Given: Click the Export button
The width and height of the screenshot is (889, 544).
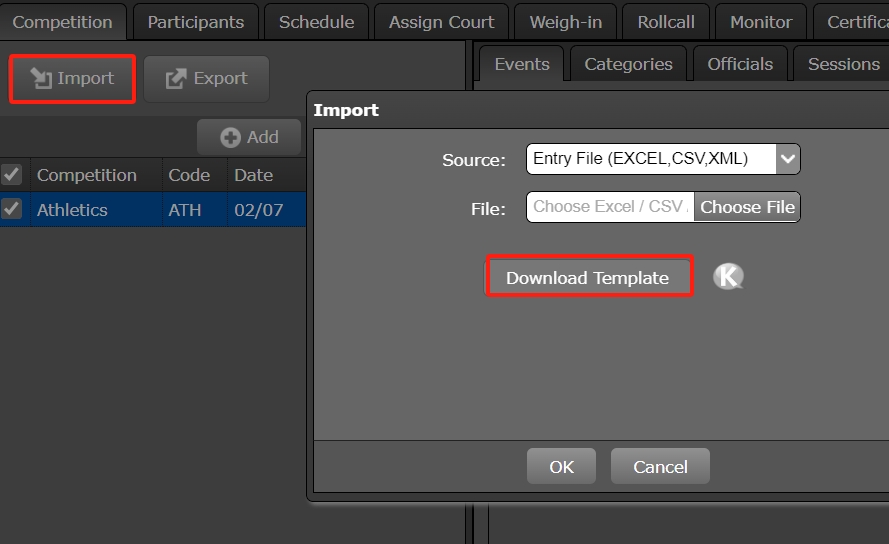Looking at the screenshot, I should tap(206, 79).
